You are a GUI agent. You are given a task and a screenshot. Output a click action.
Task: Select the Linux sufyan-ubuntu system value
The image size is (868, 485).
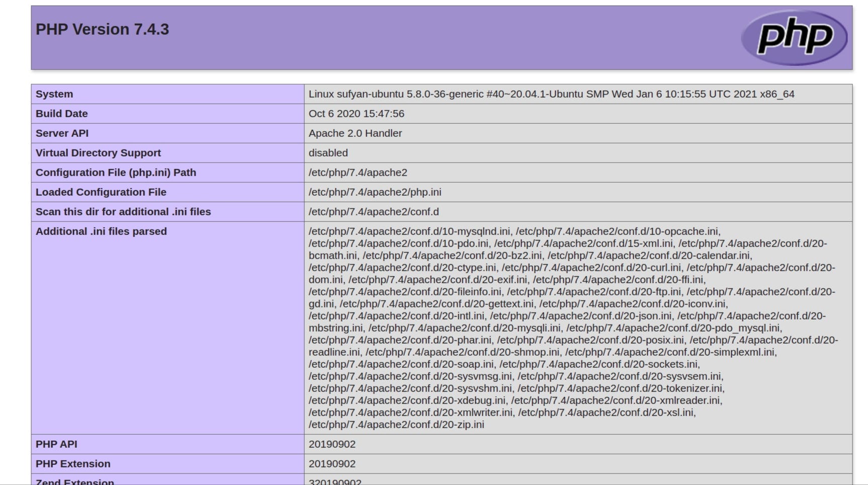[x=551, y=94]
